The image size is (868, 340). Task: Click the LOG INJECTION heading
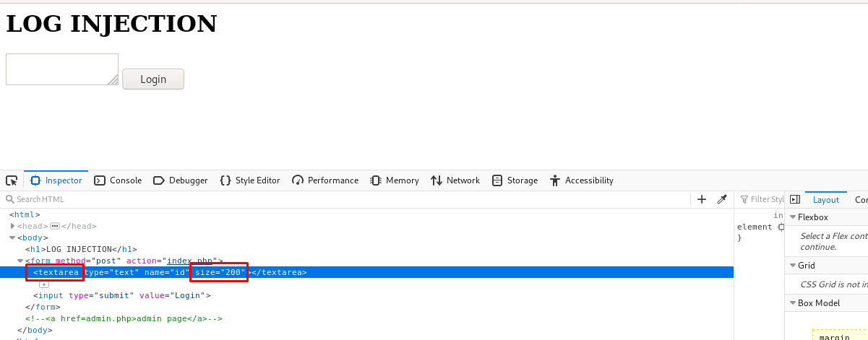(x=111, y=24)
